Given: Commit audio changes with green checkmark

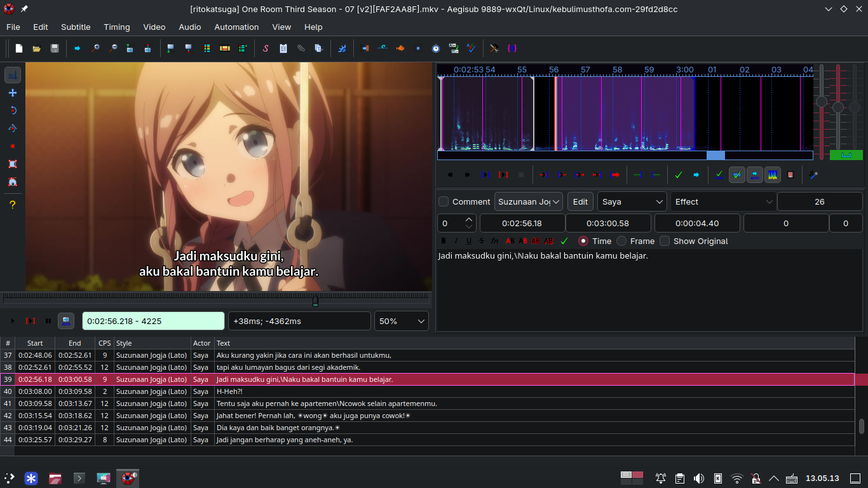Looking at the screenshot, I should point(679,174).
